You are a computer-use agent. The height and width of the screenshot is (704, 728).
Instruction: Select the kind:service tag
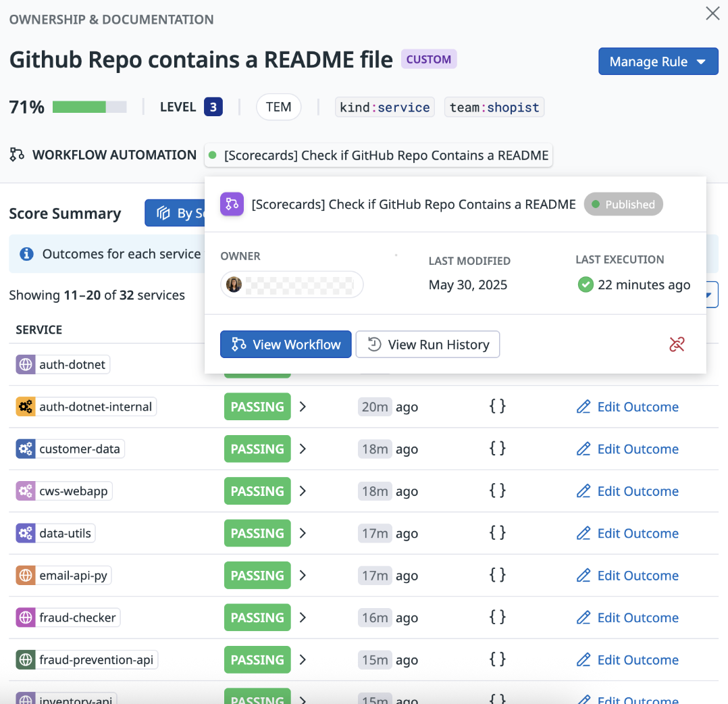pyautogui.click(x=385, y=107)
